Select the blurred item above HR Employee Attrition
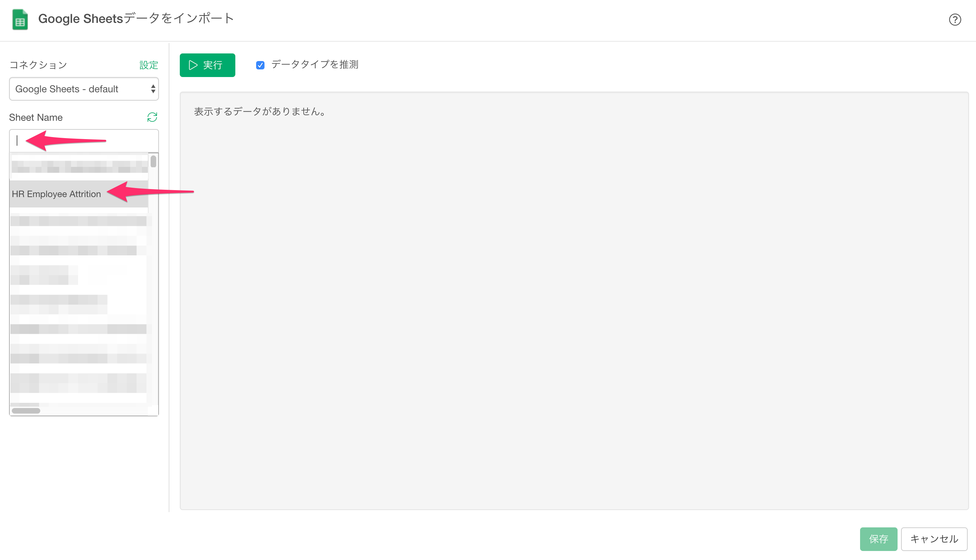976x560 pixels. [79, 167]
